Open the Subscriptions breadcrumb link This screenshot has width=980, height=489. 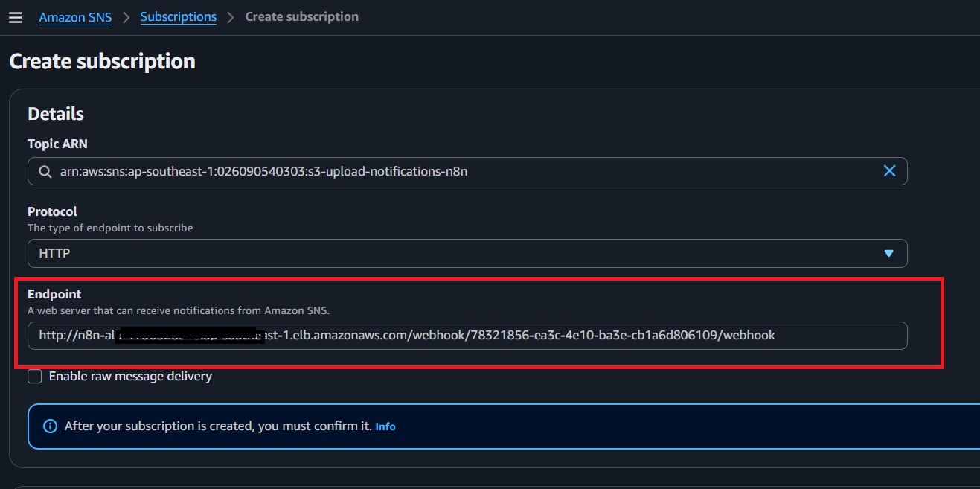(x=179, y=16)
